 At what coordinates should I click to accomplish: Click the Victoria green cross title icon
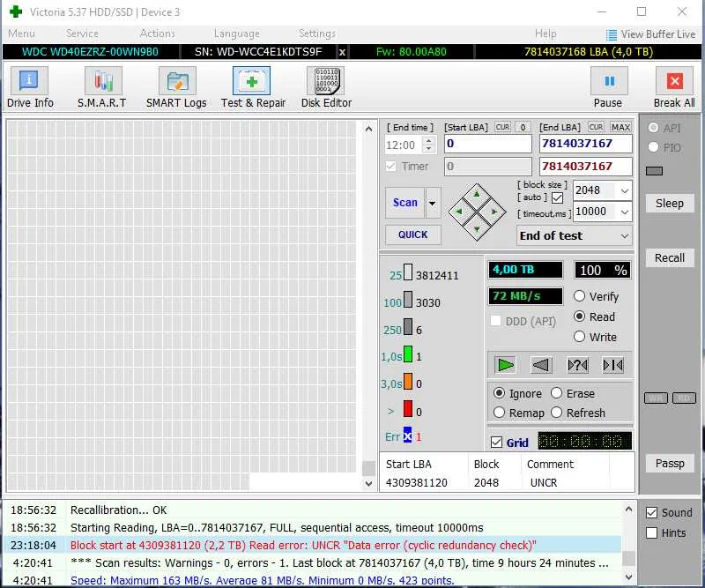16,11
